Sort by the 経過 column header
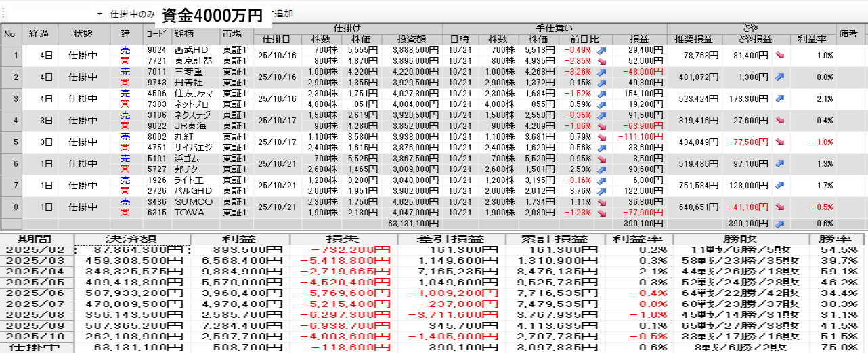This screenshot has height=353, width=868. click(39, 33)
